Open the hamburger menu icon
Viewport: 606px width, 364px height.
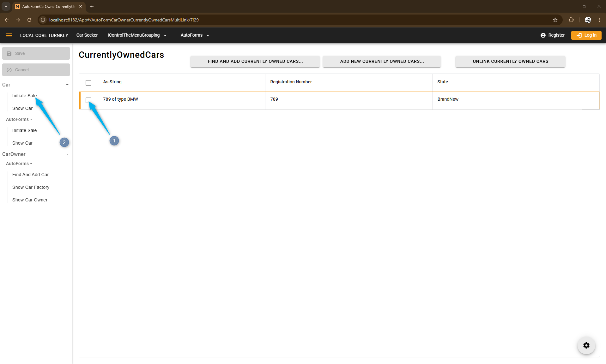[x=9, y=35]
